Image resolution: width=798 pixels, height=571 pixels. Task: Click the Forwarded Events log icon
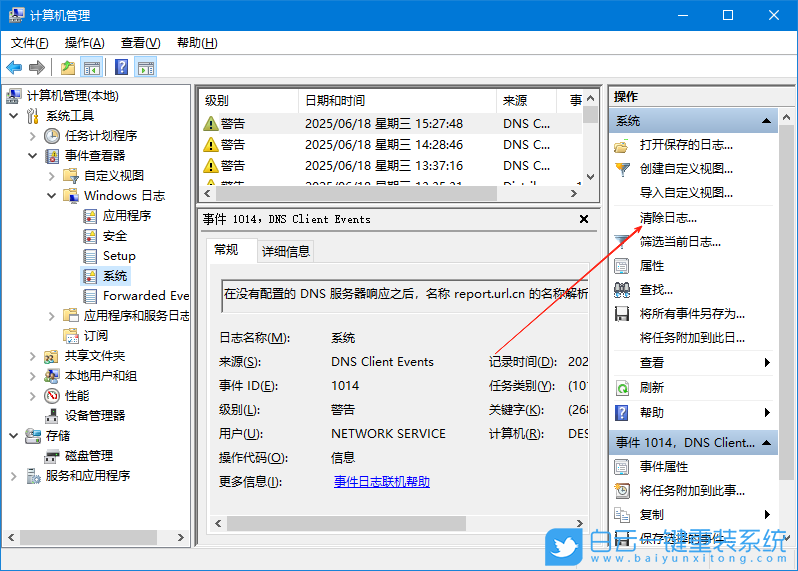click(x=90, y=296)
